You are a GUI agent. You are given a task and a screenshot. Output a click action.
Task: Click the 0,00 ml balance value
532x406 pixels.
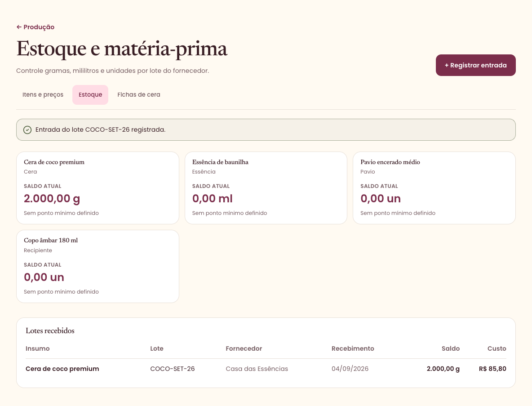point(213,199)
